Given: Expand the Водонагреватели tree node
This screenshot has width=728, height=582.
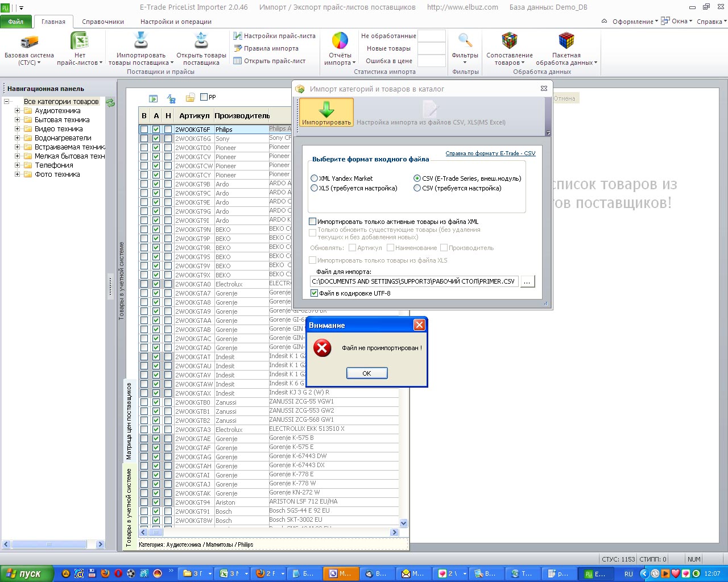Looking at the screenshot, I should click(x=18, y=138).
